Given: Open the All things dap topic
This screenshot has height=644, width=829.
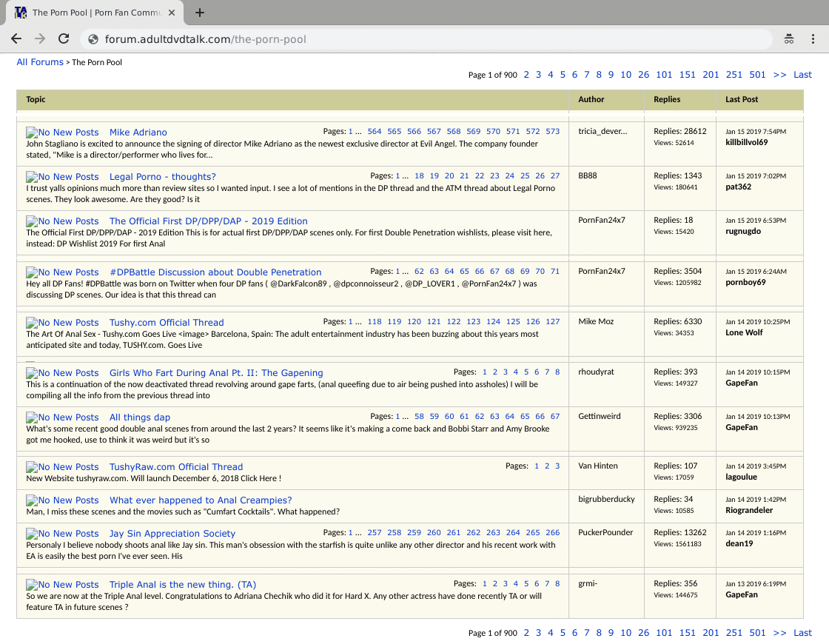Looking at the screenshot, I should [x=140, y=417].
